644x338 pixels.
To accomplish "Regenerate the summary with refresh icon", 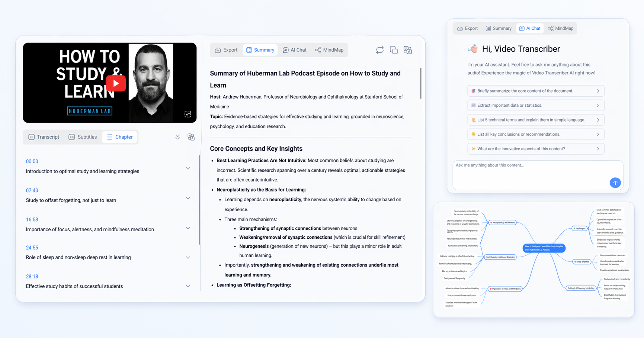I will (379, 49).
